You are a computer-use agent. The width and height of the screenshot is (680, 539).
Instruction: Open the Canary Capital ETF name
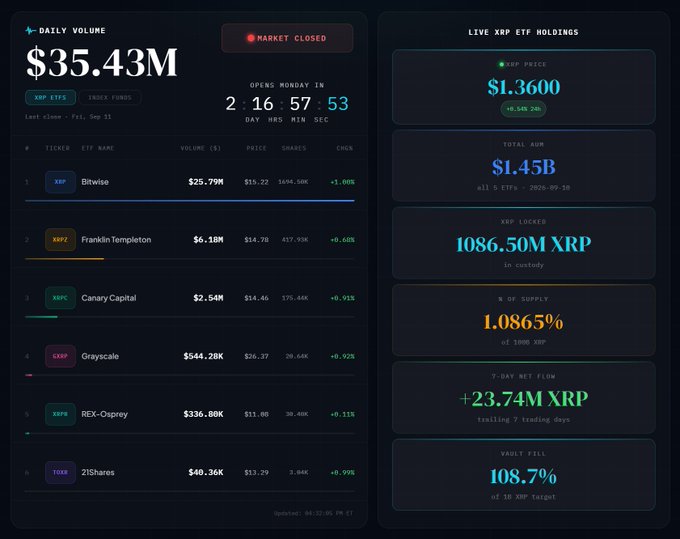pyautogui.click(x=109, y=298)
